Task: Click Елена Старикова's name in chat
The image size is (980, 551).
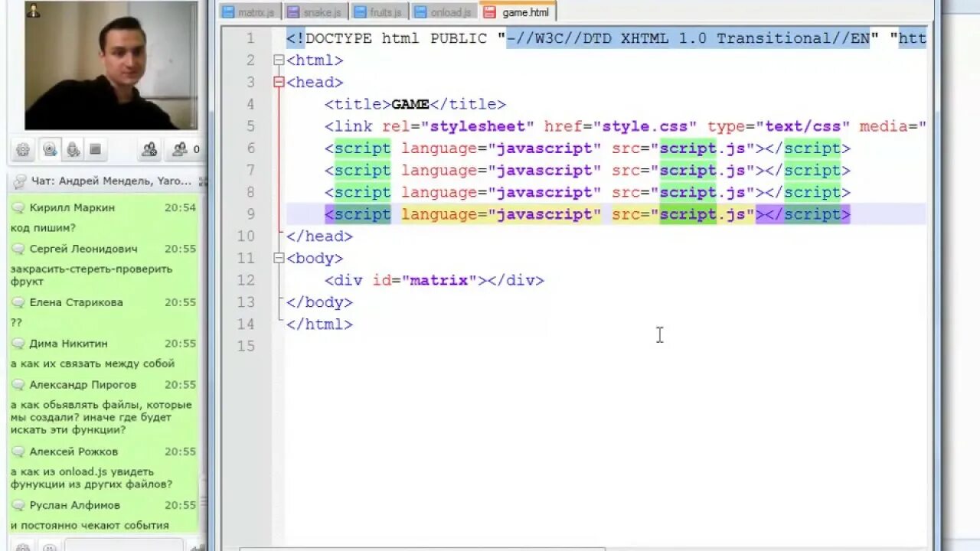Action: tap(76, 302)
